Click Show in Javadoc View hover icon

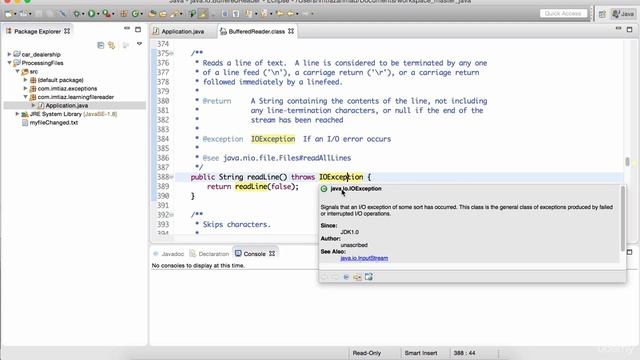(346, 277)
